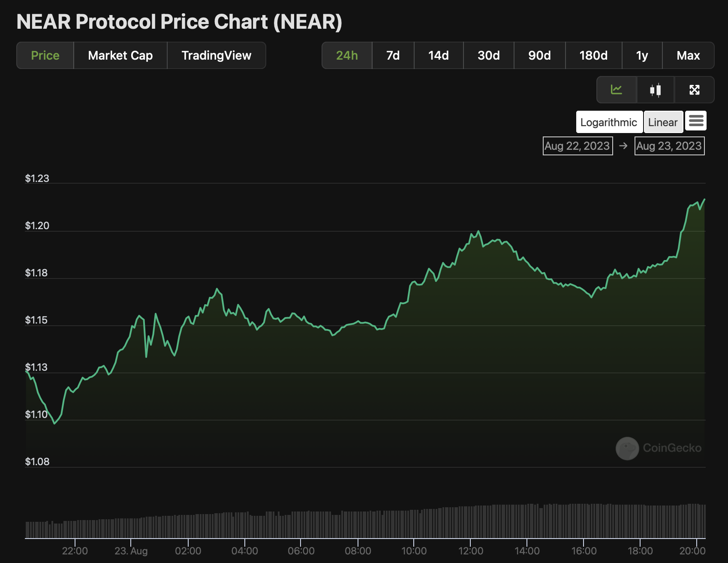Switch to candlestick chart view icon
This screenshot has height=563, width=728.
(656, 90)
